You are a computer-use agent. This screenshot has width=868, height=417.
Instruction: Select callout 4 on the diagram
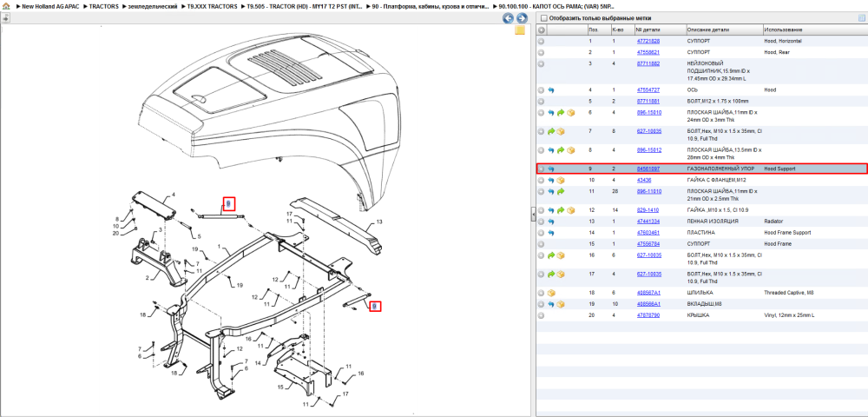pyautogui.click(x=174, y=195)
